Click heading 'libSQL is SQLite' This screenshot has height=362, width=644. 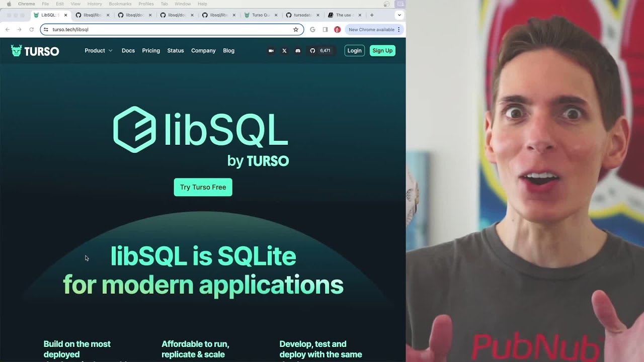203,256
